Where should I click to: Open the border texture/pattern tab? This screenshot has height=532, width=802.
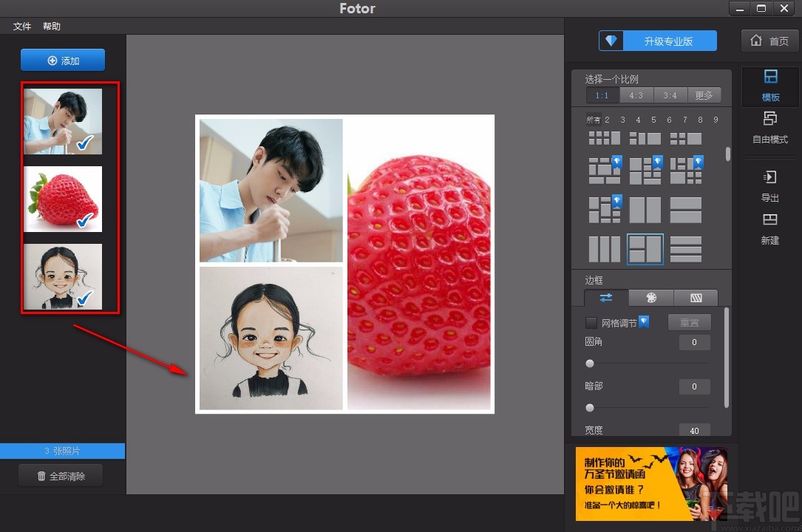pyautogui.click(x=696, y=298)
